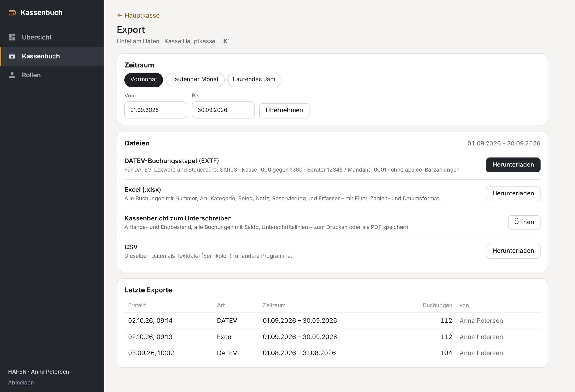Screen dimensions: 575x392
Task: Click the Kassenbuch wallet logo icon
Action: point(12,13)
